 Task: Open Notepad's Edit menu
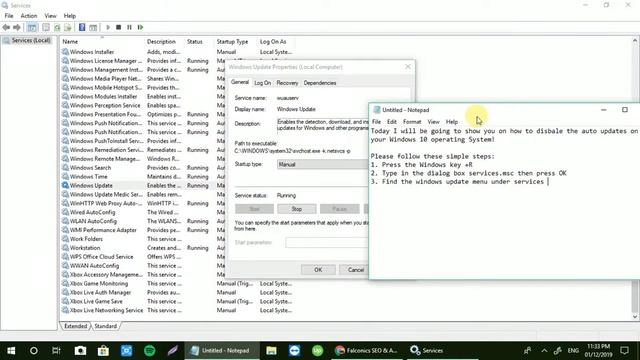[x=392, y=122]
